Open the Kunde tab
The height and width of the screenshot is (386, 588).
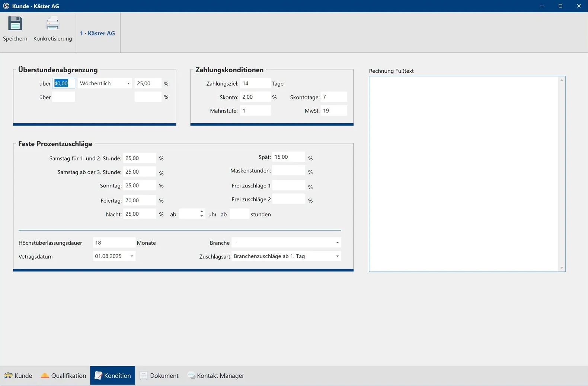(18, 376)
